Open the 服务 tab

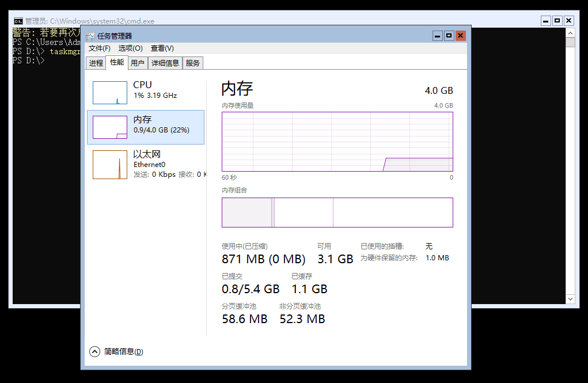click(x=194, y=63)
